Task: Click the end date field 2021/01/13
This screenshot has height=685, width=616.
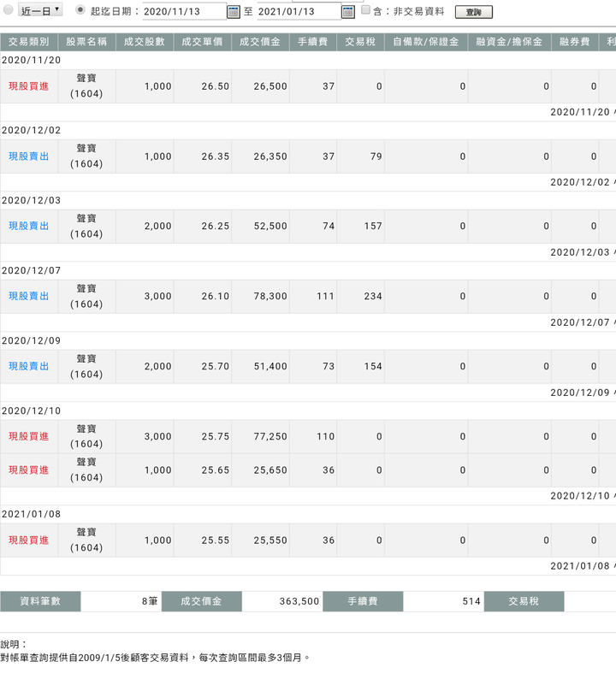Action: tap(299, 11)
